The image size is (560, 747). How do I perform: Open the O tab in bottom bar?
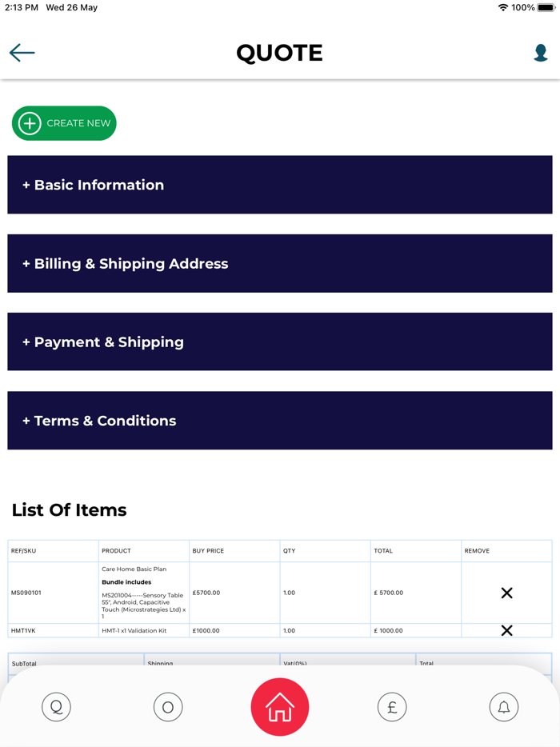click(168, 707)
